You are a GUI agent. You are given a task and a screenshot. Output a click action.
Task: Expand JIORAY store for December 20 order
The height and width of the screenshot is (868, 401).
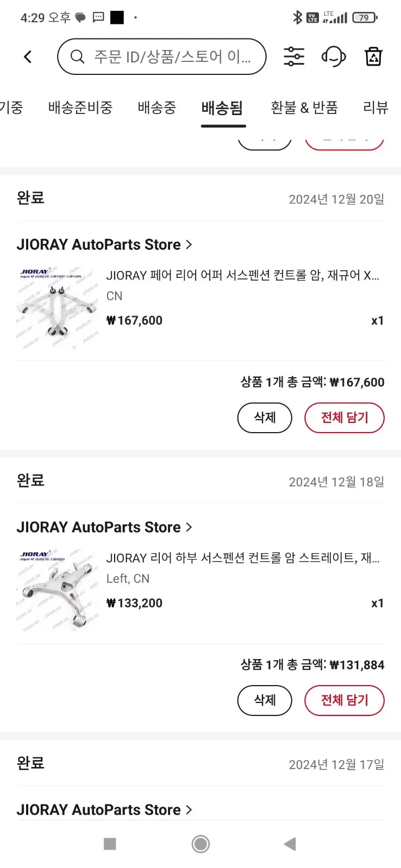(104, 245)
